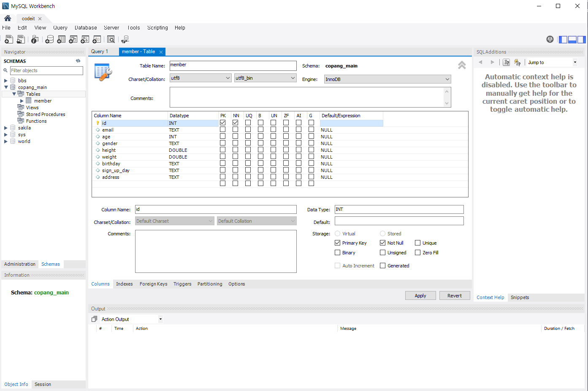Expand the bbs schema
This screenshot has height=391, width=588.
pos(6,81)
